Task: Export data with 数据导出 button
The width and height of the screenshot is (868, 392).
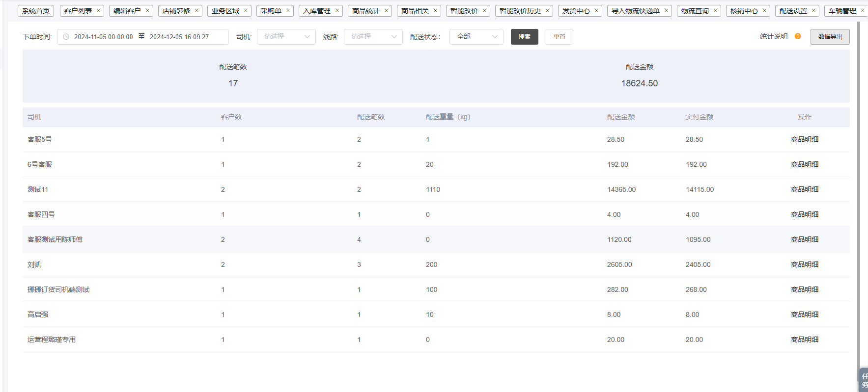Action: pyautogui.click(x=830, y=37)
